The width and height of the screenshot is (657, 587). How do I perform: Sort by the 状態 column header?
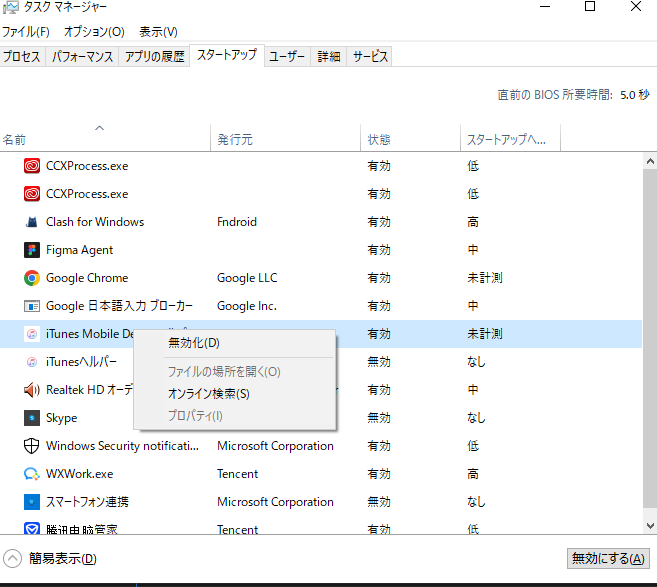[410, 139]
